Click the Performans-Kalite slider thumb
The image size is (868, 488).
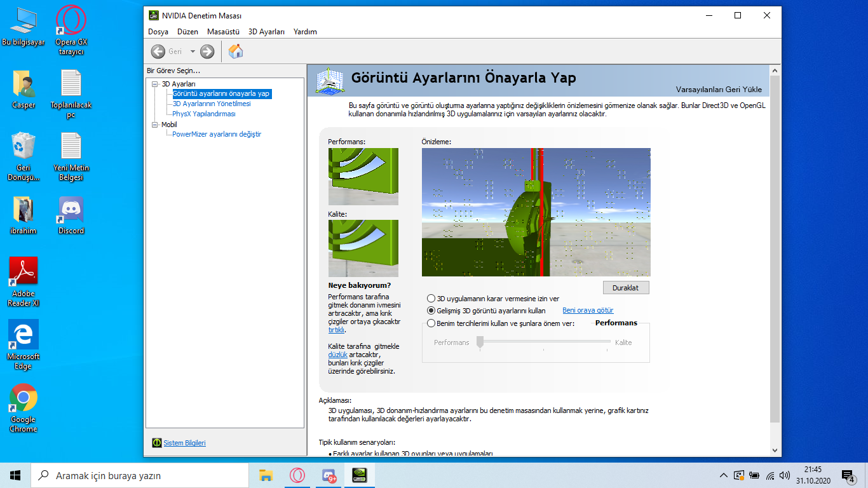click(480, 342)
